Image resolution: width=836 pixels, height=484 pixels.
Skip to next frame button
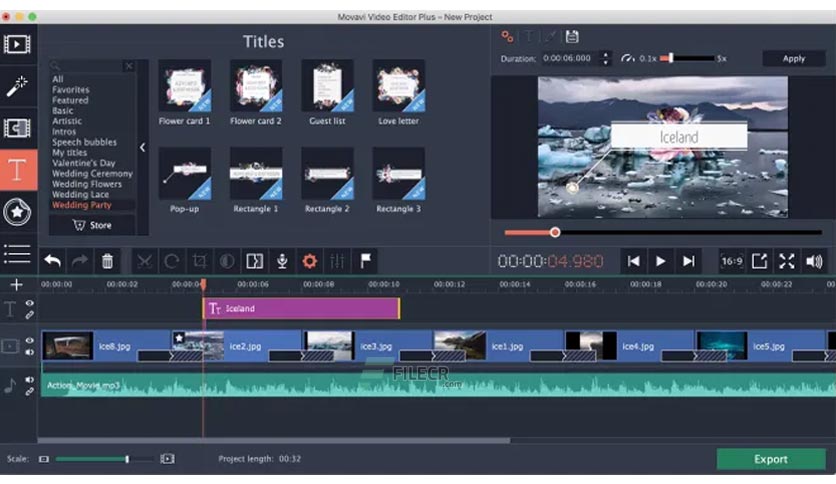688,261
